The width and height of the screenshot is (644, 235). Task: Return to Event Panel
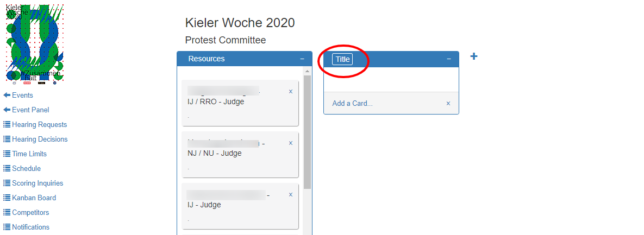(26, 110)
